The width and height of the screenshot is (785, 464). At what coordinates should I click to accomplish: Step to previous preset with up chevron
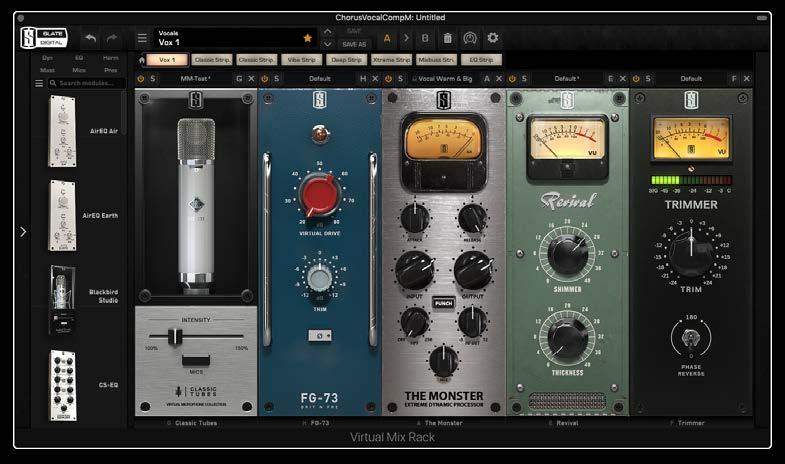327,32
